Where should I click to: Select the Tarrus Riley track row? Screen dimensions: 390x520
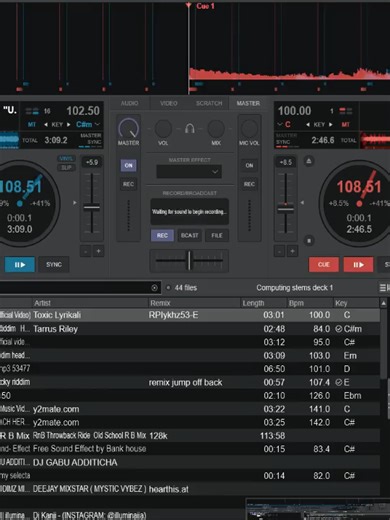[190, 329]
